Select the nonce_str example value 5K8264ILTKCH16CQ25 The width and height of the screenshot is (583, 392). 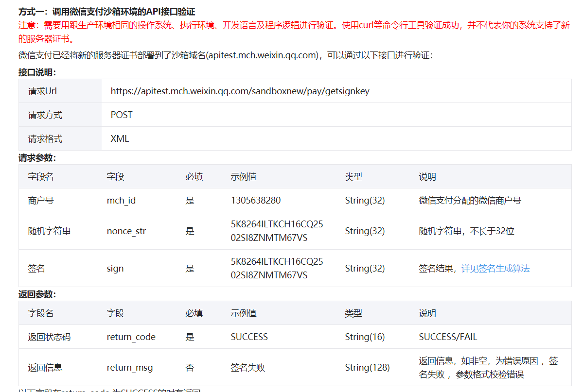click(x=277, y=224)
